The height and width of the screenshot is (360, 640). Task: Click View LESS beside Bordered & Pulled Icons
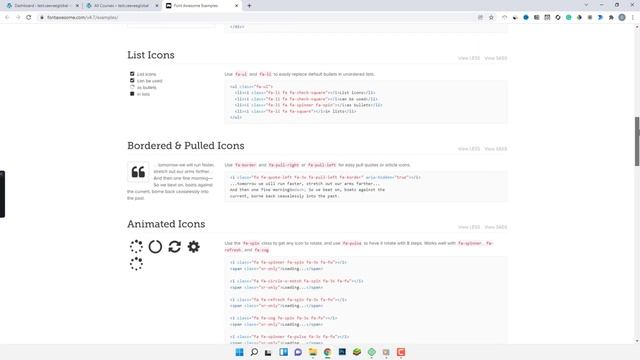tap(469, 149)
